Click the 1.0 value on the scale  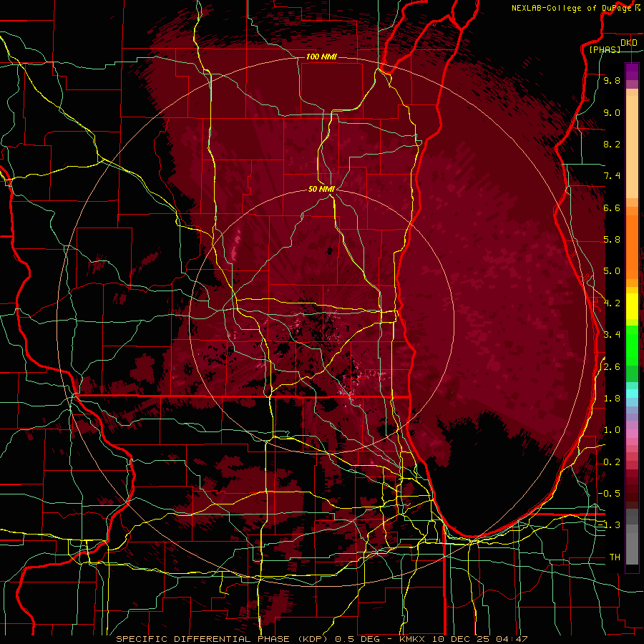click(x=612, y=430)
